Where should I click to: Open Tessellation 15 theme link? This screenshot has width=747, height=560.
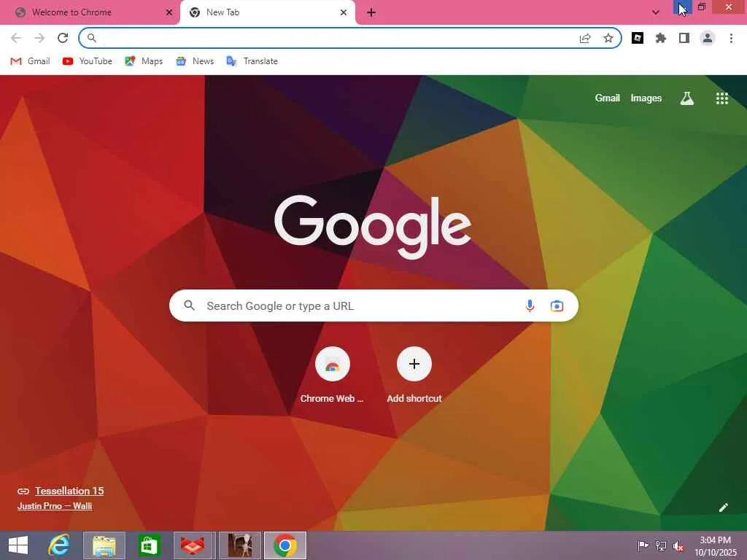(x=69, y=491)
